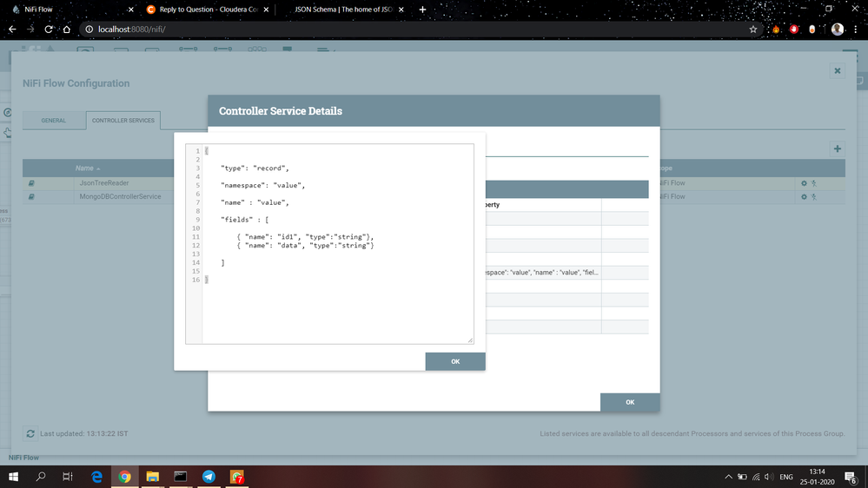Viewport: 868px width, 488px height.
Task: Refresh controller services list icon
Action: (x=30, y=434)
